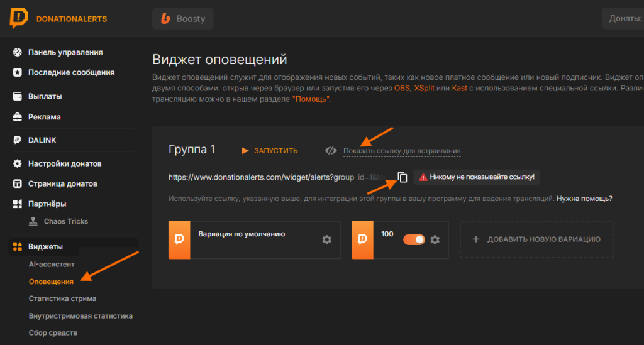
Task: Open the Нужна помощь? link
Action: 584,199
